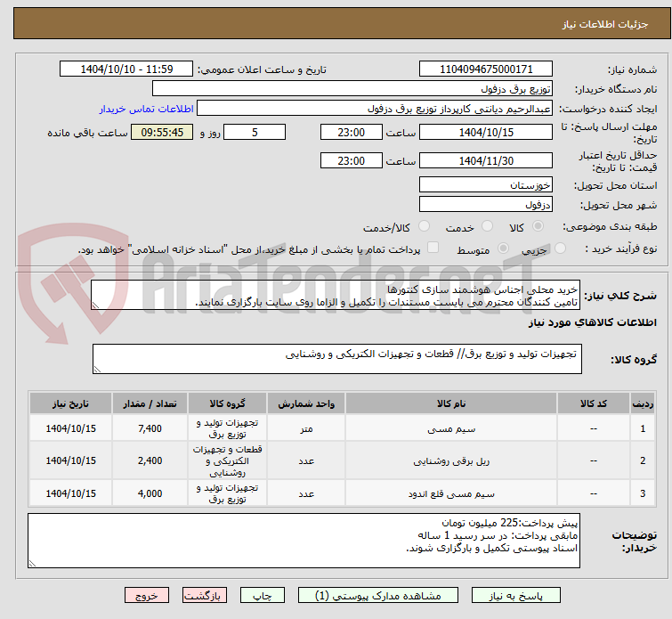Viewport: 672px width, 619px height.
Task: Select the جزیی purchase type radio
Action: point(560,248)
